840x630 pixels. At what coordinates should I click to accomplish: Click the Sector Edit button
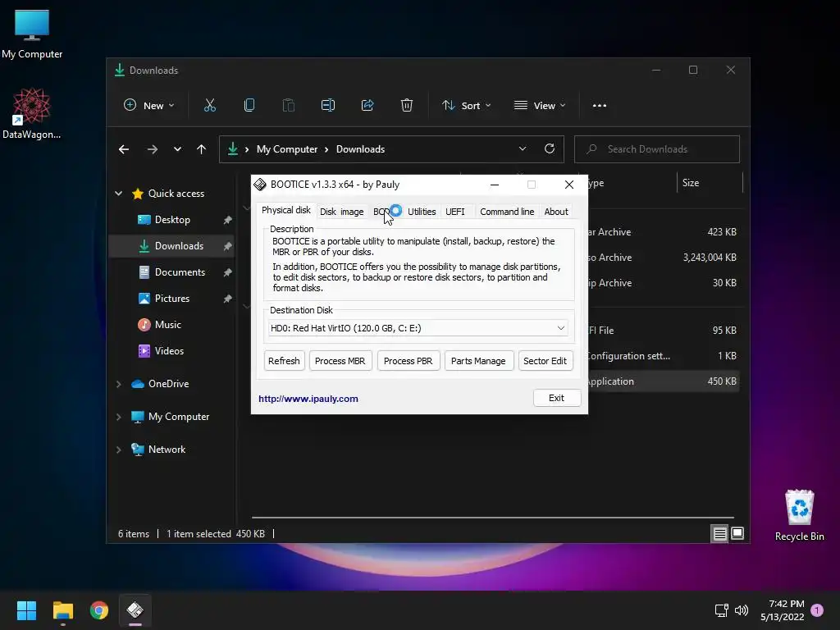point(545,361)
